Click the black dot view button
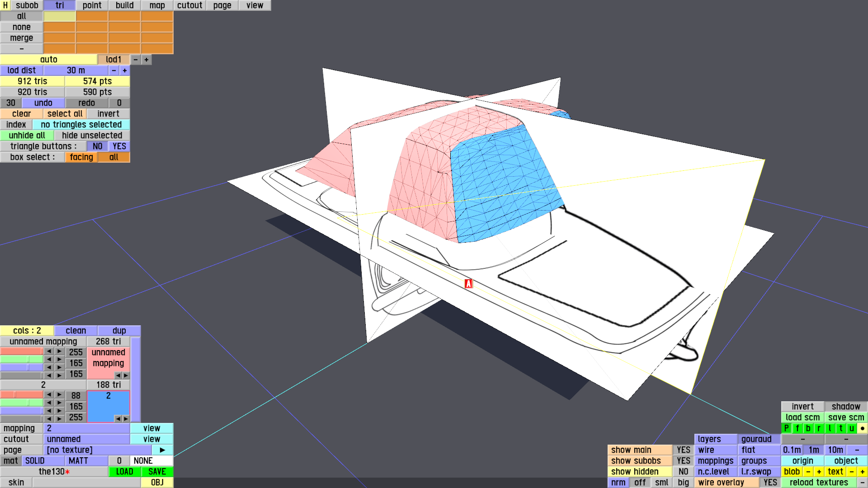Image resolution: width=868 pixels, height=488 pixels. pos(862,428)
